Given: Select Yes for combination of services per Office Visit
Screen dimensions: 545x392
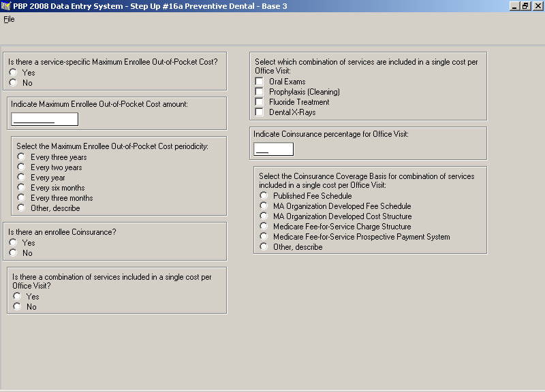Looking at the screenshot, I should click(x=17, y=296).
